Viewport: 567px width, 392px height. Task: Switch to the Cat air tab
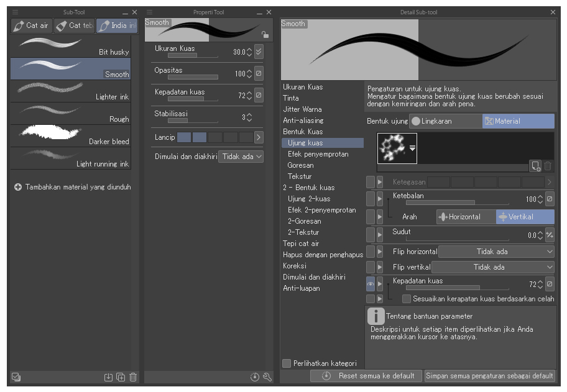(x=31, y=25)
